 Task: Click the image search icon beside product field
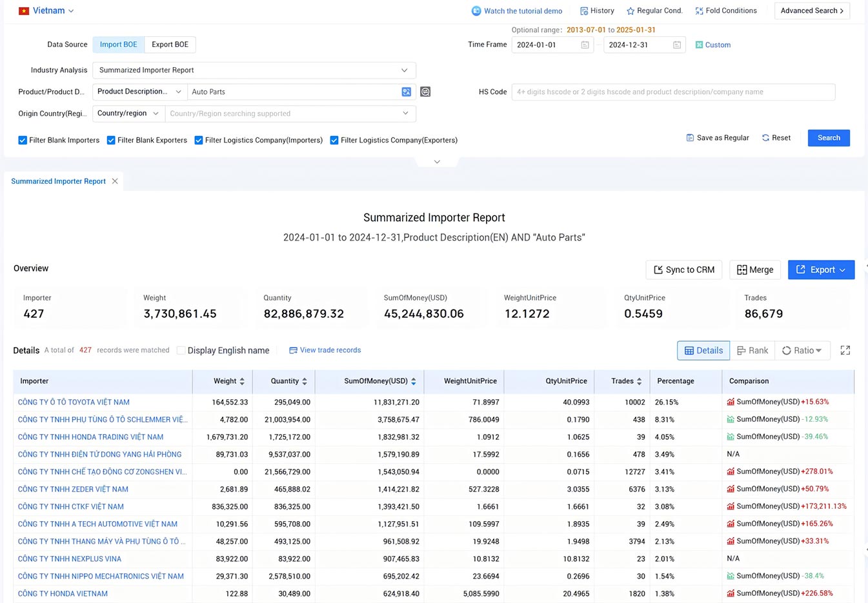[425, 92]
